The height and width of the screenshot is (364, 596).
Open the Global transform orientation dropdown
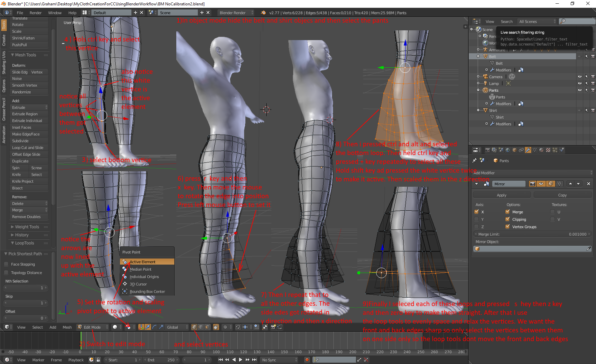coord(177,327)
